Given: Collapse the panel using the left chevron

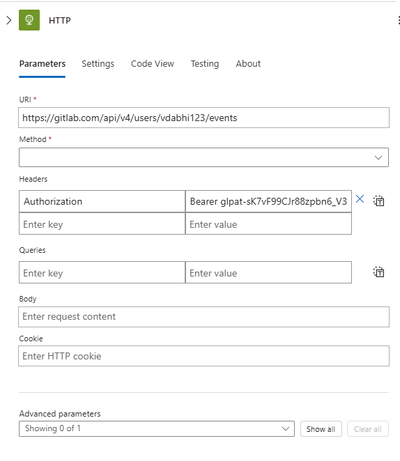Looking at the screenshot, I should click(9, 20).
